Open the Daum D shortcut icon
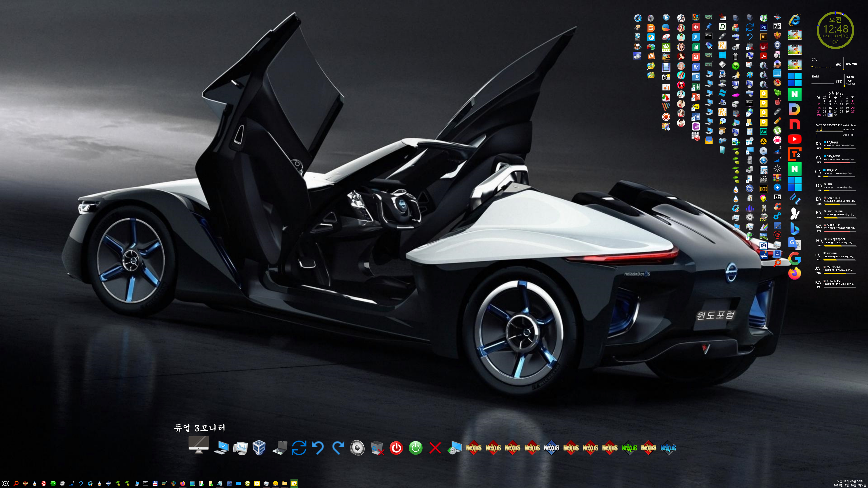 pyautogui.click(x=795, y=109)
